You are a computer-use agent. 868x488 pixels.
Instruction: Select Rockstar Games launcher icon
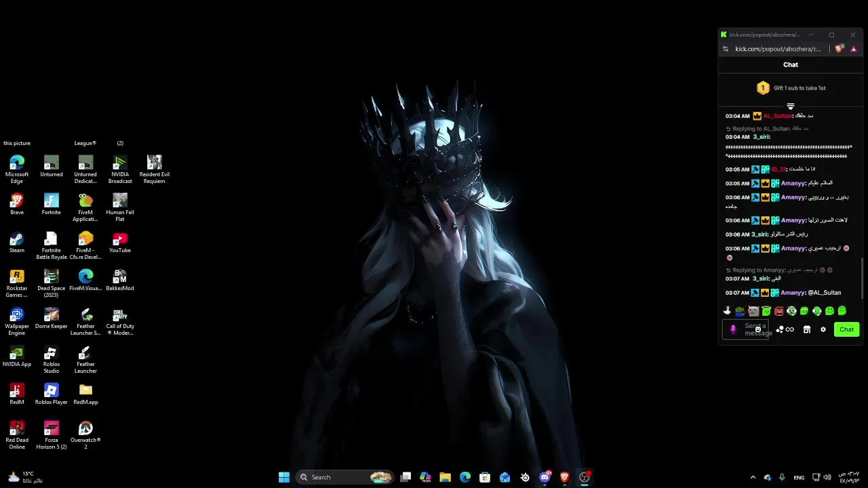(x=17, y=283)
